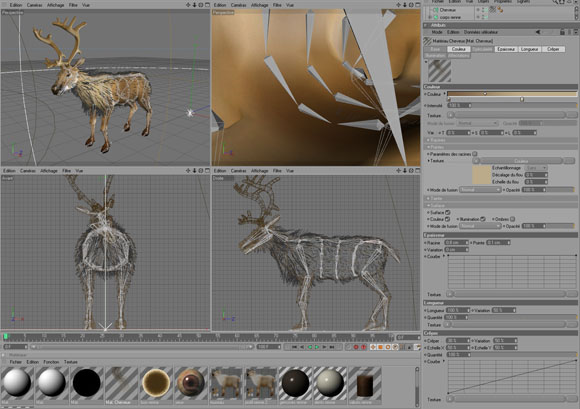This screenshot has height=409, width=580.
Task: Toggle visibility dots for the Cheveux object
Action: (x=484, y=10)
